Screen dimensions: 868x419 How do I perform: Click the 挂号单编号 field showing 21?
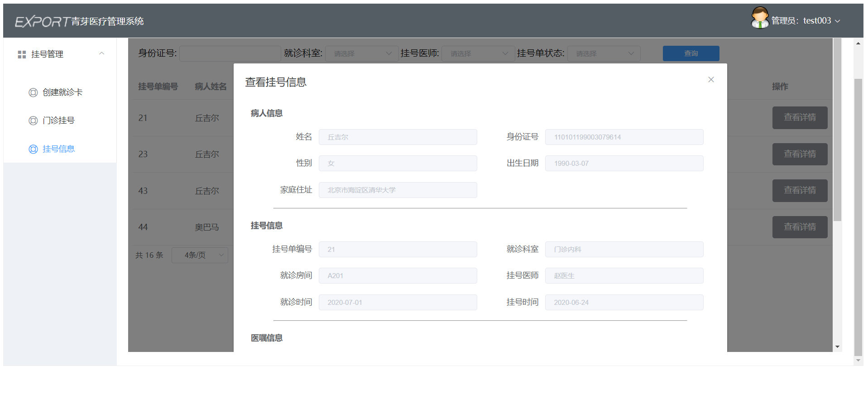coord(398,249)
